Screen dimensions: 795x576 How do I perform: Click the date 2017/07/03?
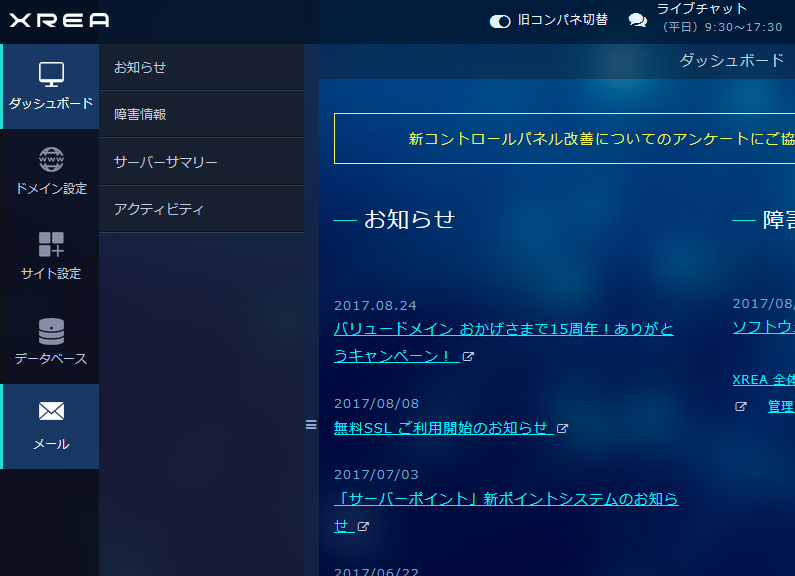[377, 475]
